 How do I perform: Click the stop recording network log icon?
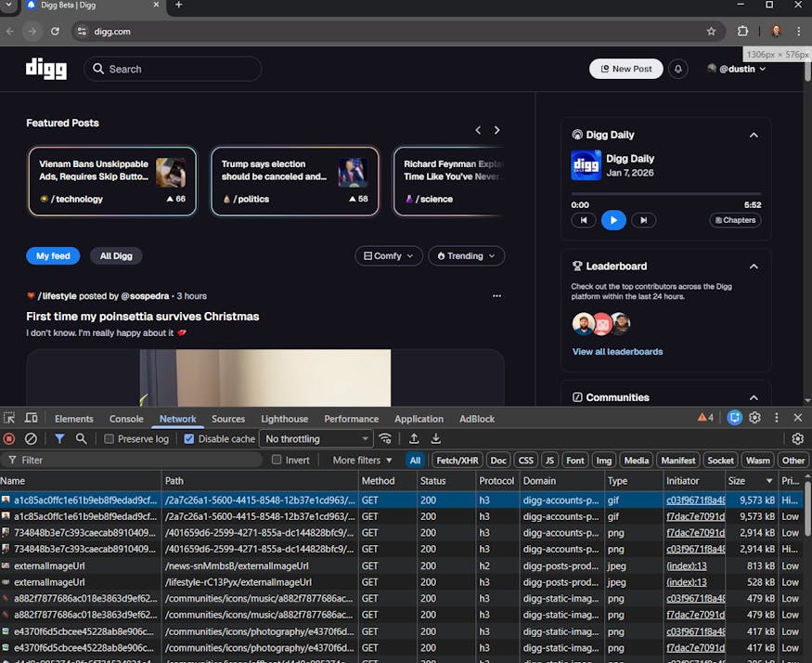pyautogui.click(x=9, y=438)
